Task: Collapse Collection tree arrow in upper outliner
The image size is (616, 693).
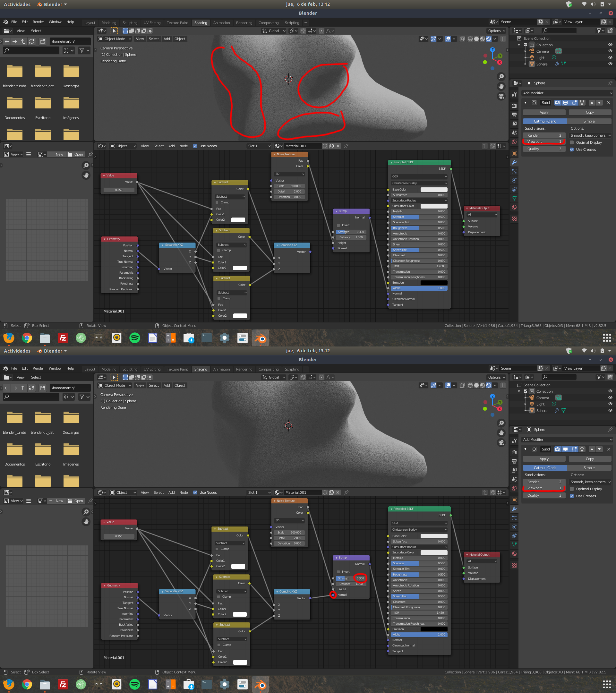Action: click(519, 45)
